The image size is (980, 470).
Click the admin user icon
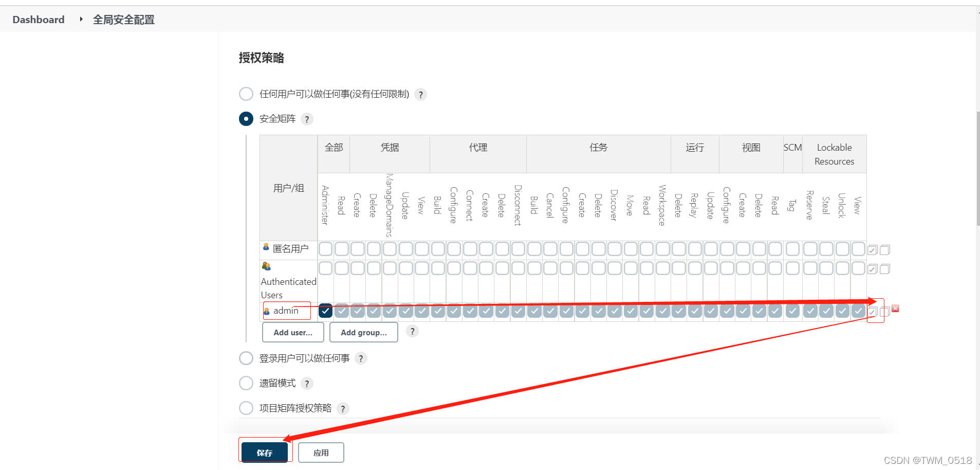(x=266, y=311)
